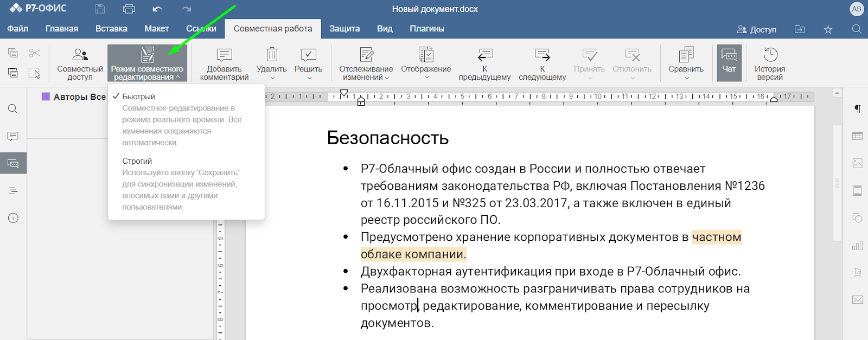
Task: Expand the Принять changes dropdown
Action: [x=590, y=78]
